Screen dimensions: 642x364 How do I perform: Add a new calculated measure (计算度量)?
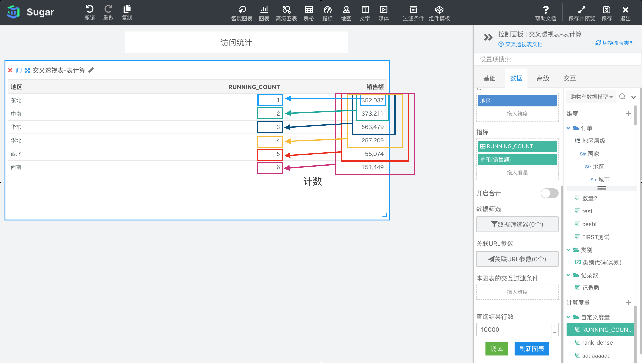[x=628, y=303]
